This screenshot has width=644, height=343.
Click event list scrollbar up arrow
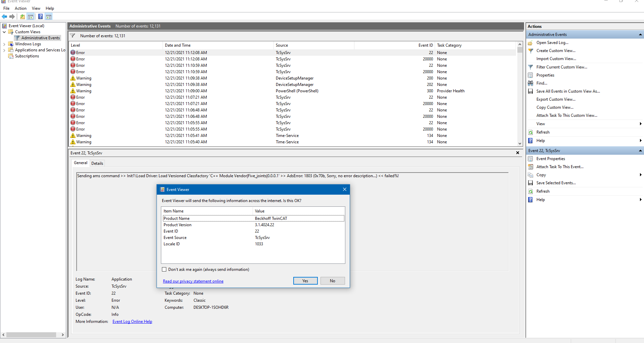(520, 44)
